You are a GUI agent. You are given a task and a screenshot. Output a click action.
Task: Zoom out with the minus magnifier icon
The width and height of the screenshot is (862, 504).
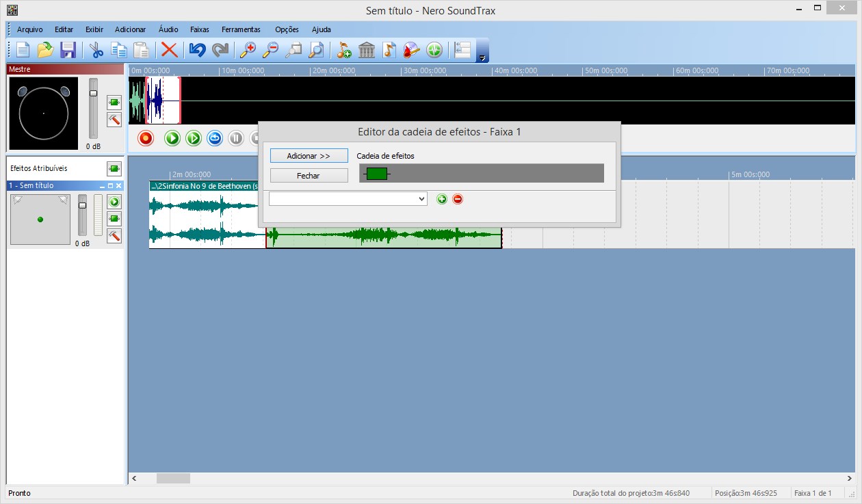(x=271, y=50)
